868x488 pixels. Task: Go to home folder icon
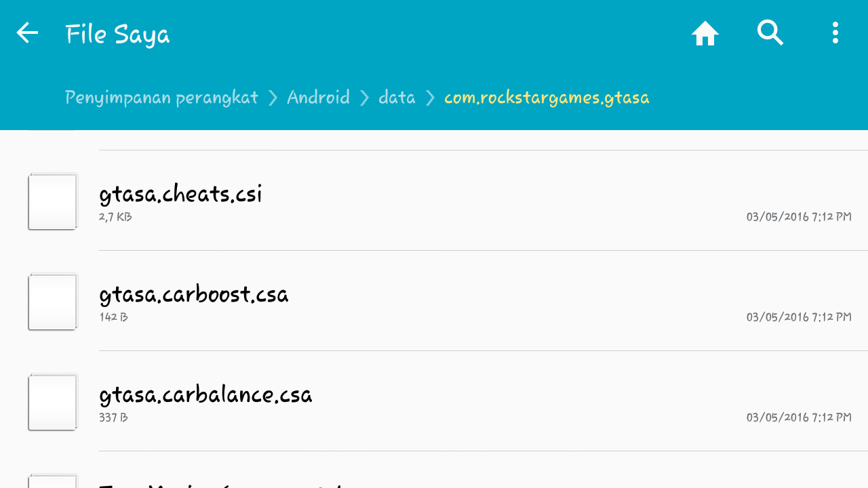pyautogui.click(x=705, y=33)
